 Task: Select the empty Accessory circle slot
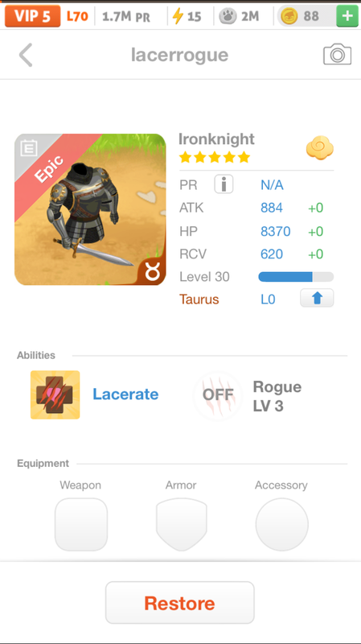point(282,525)
